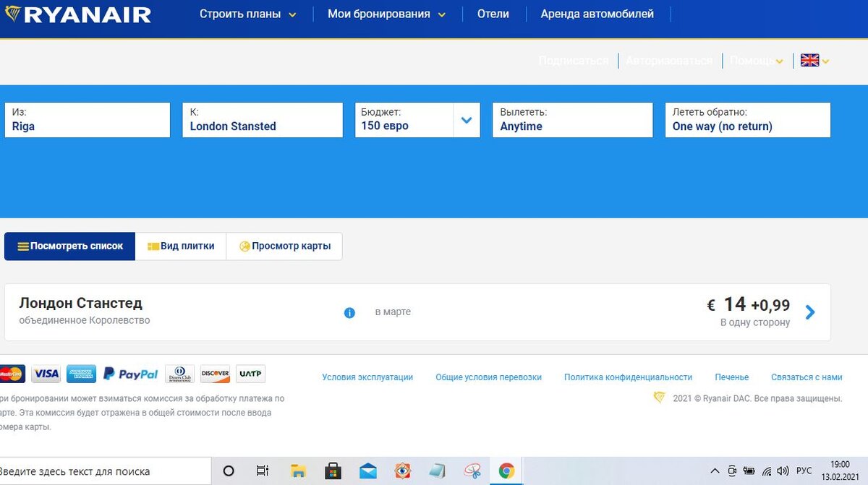Open the Строить планы menu

(x=247, y=14)
